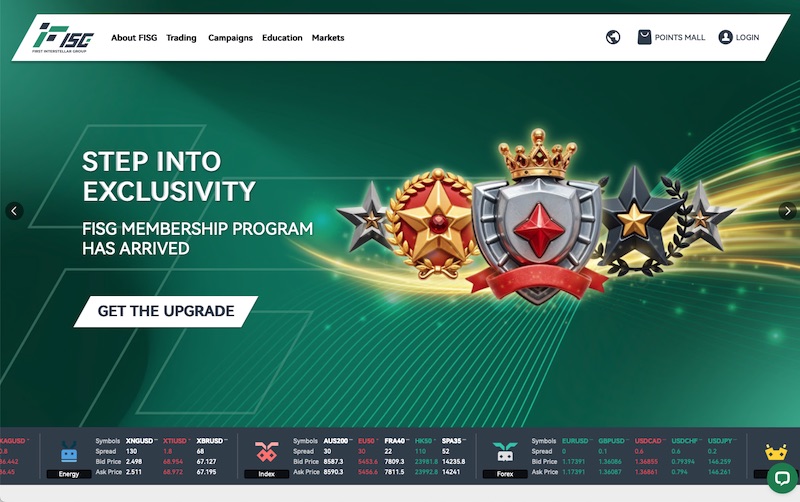Open the About FISG menu
The width and height of the screenshot is (800, 502).
coord(134,38)
